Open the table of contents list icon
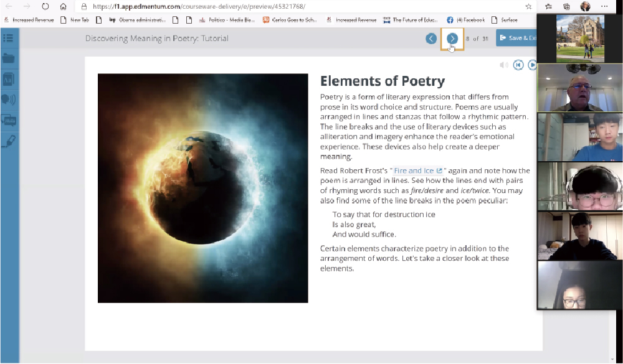Viewport: 623px width, 364px height. pos(9,38)
